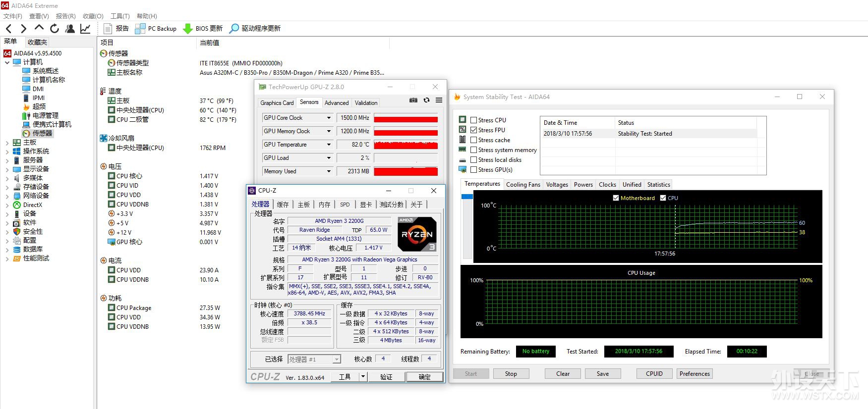Click the Stress CPU chip icon
Image resolution: width=868 pixels, height=409 pixels.
(x=463, y=119)
